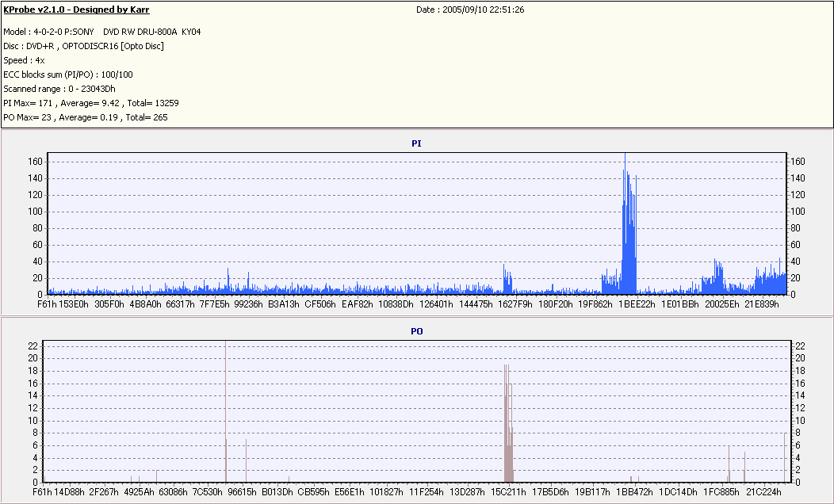Click the '1627F9h' axis label
This screenshot has width=834, height=504.
[515, 304]
